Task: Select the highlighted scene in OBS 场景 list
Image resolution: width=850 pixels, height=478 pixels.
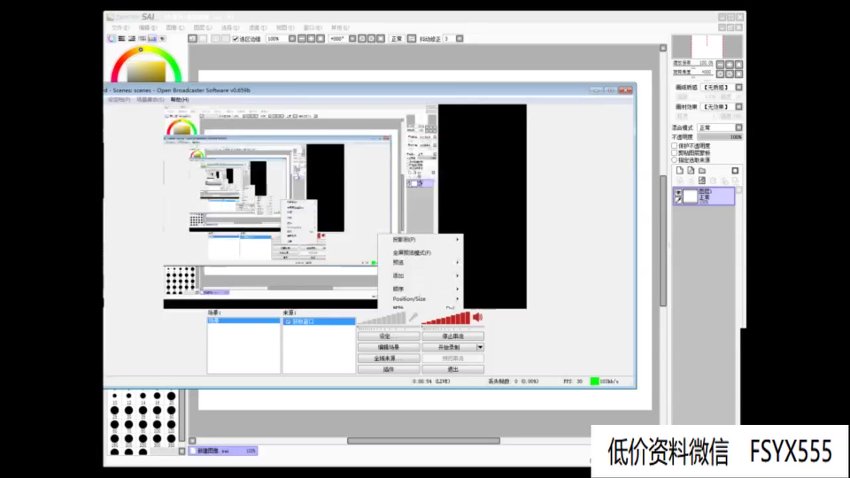Action: [244, 320]
